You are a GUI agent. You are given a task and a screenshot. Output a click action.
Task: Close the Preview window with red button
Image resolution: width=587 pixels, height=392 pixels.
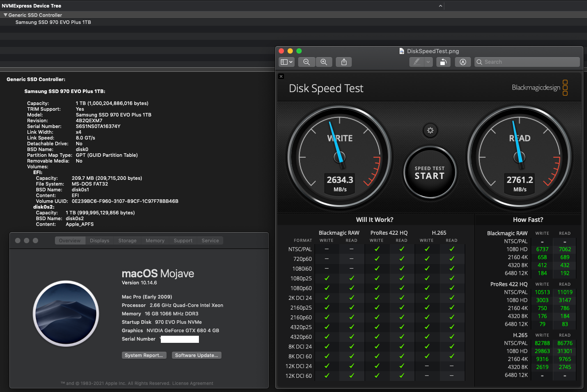coord(281,51)
